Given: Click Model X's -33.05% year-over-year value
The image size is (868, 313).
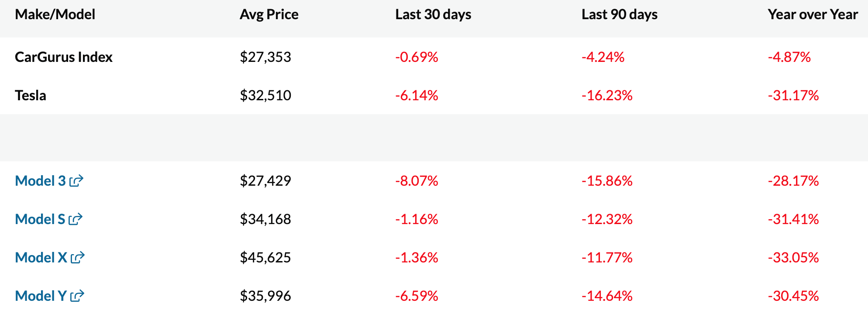Looking at the screenshot, I should coord(793,258).
